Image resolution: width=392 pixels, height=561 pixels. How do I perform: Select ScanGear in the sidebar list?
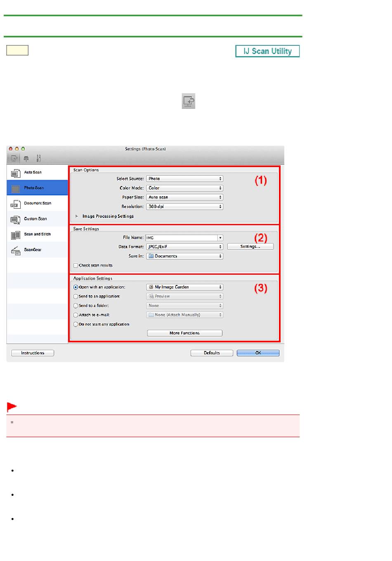[x=37, y=250]
